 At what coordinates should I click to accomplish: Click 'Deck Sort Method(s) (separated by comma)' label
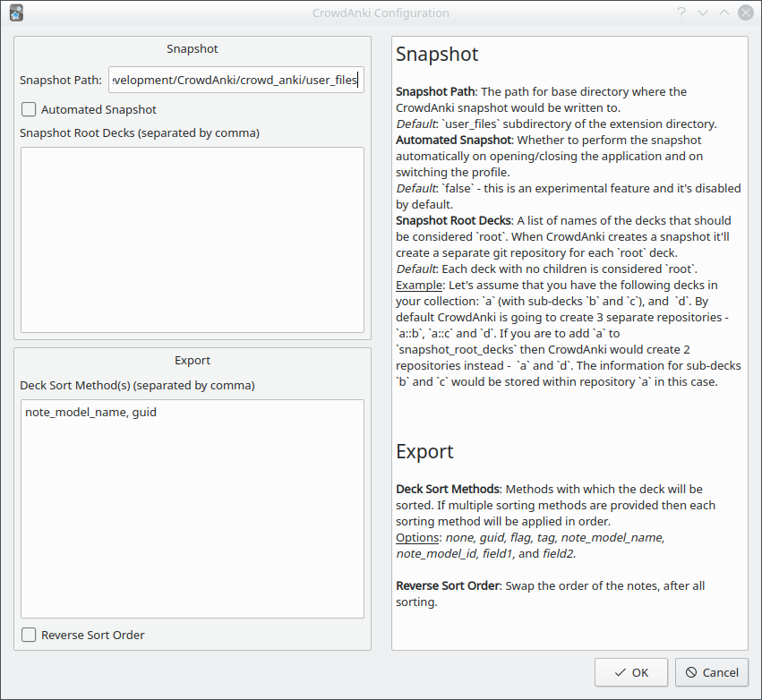(x=137, y=386)
